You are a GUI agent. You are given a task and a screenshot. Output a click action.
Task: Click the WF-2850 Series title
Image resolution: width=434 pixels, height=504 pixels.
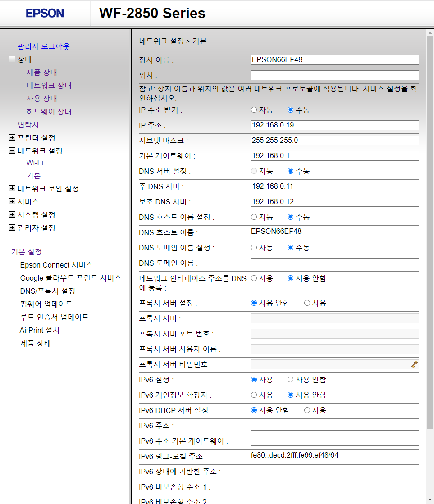click(152, 13)
